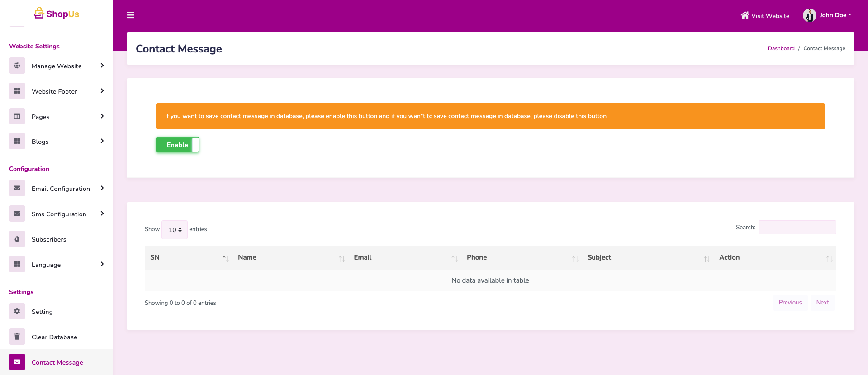The image size is (868, 375).
Task: Open the Website Footer menu item
Action: click(x=54, y=91)
